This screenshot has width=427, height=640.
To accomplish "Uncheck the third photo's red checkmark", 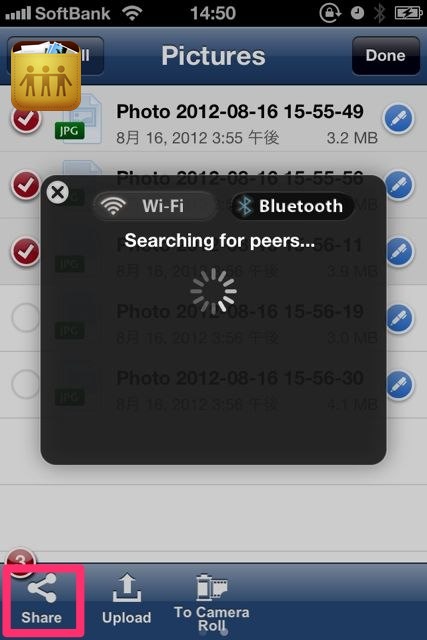I will [x=26, y=251].
